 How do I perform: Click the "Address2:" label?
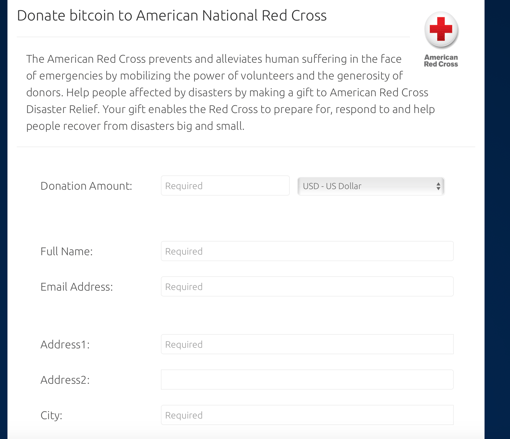point(65,380)
